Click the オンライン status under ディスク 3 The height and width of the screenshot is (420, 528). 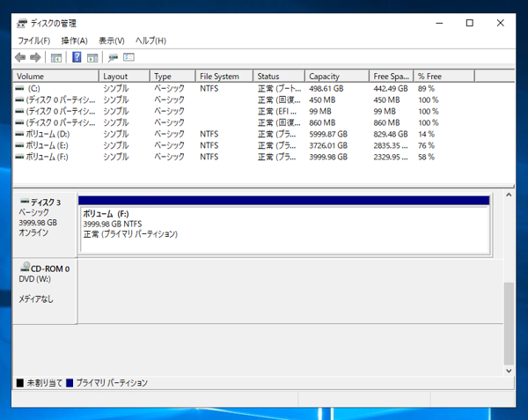click(33, 232)
